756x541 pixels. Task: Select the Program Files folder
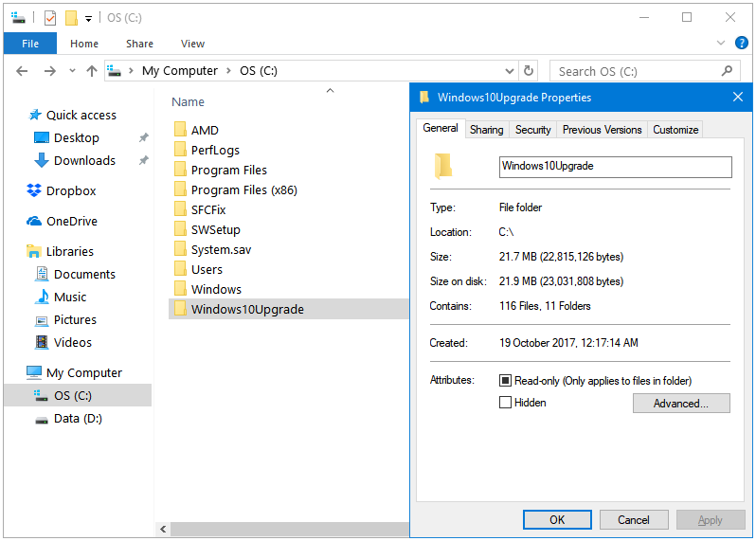[228, 170]
